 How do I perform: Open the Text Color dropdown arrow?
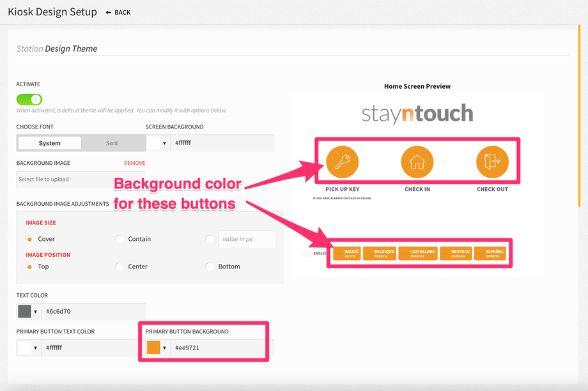35,312
